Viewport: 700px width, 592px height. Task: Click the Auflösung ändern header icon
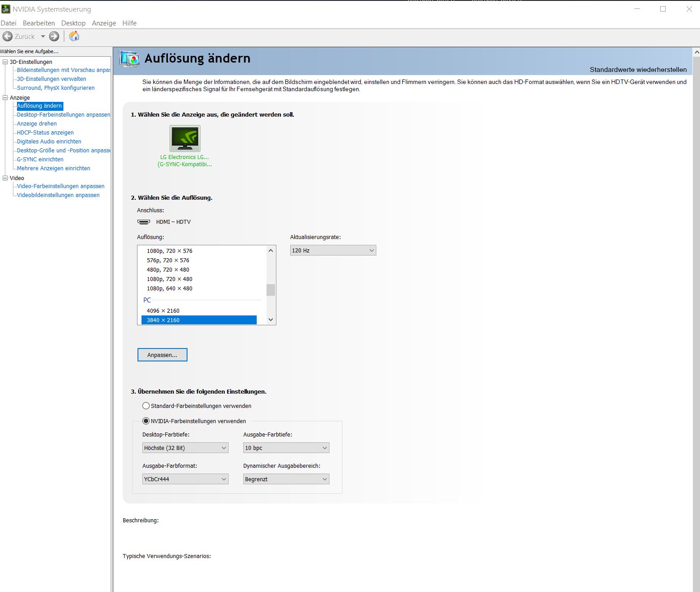tap(130, 59)
